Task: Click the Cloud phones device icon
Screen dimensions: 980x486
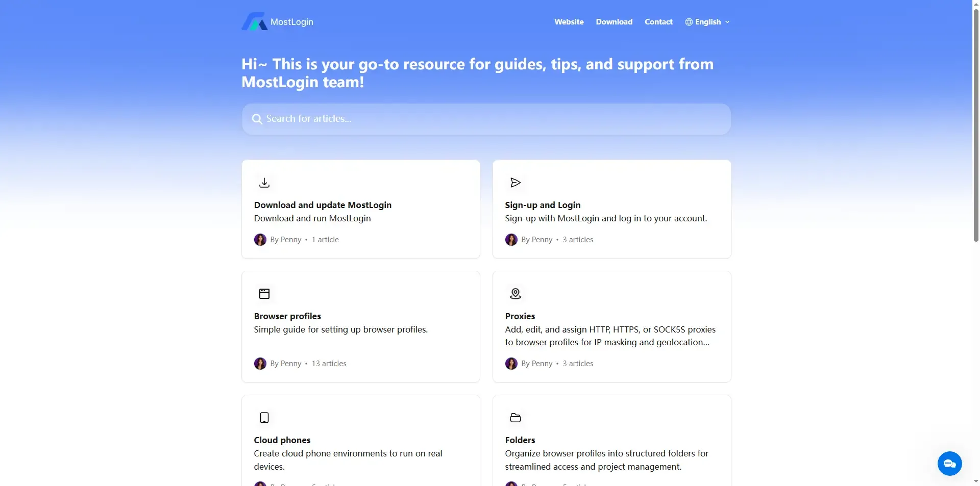Action: point(264,418)
